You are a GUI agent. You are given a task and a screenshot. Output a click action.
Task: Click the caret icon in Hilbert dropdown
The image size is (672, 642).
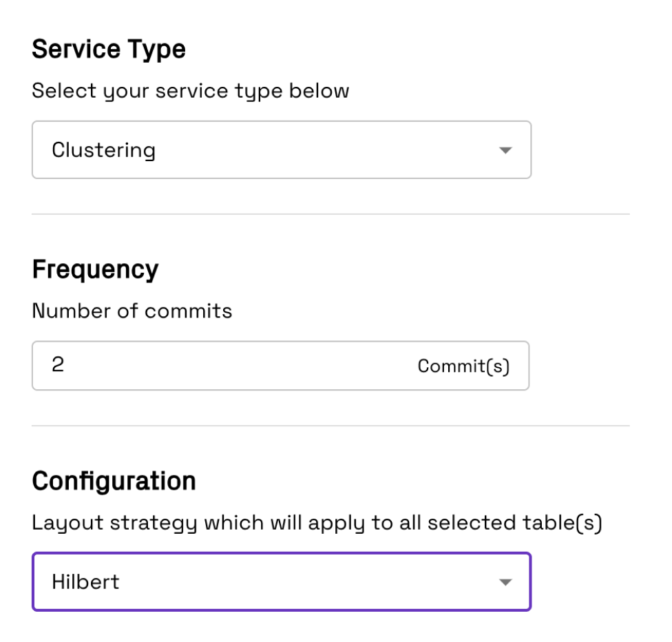tap(505, 582)
